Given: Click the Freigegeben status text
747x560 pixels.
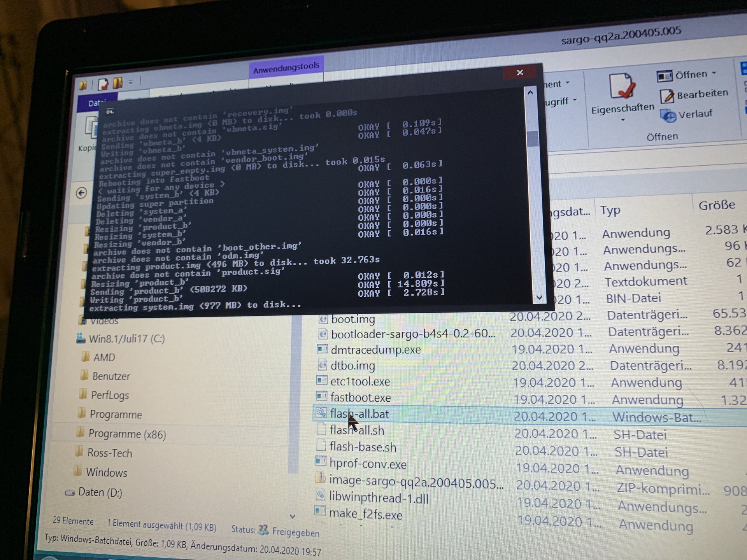Looking at the screenshot, I should pos(296,532).
